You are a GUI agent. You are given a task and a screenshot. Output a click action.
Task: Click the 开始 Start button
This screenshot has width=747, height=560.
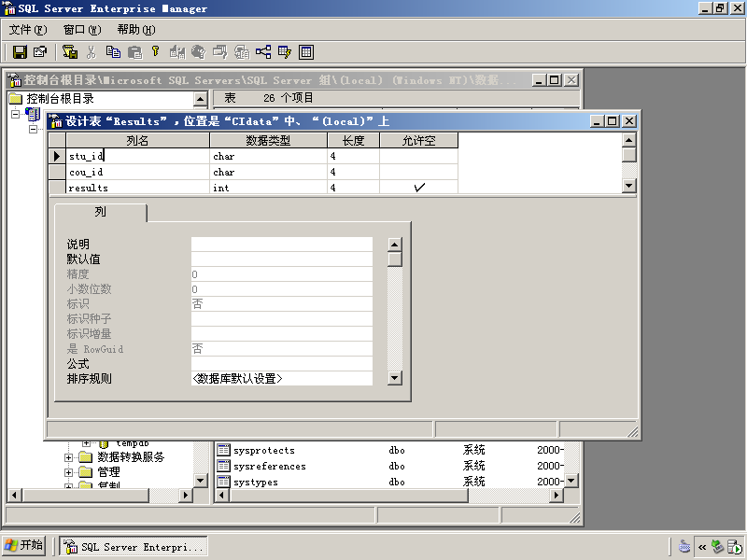coord(24,545)
